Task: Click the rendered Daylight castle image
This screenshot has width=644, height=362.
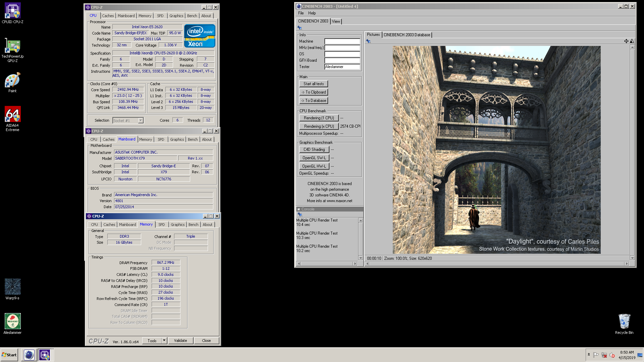Action: coord(496,150)
